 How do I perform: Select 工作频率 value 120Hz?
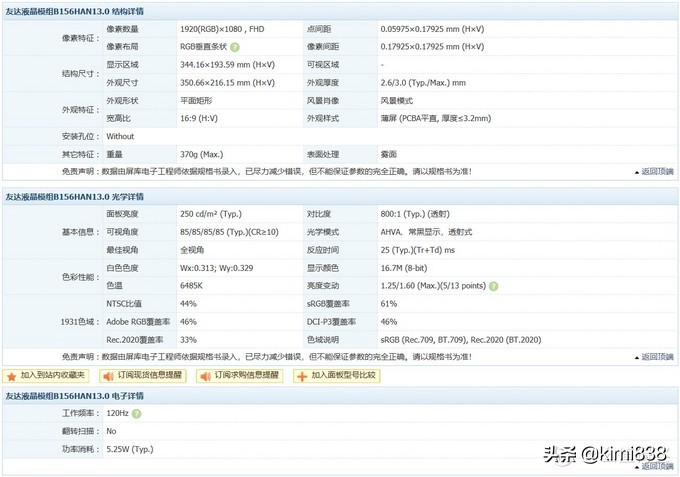pos(118,413)
